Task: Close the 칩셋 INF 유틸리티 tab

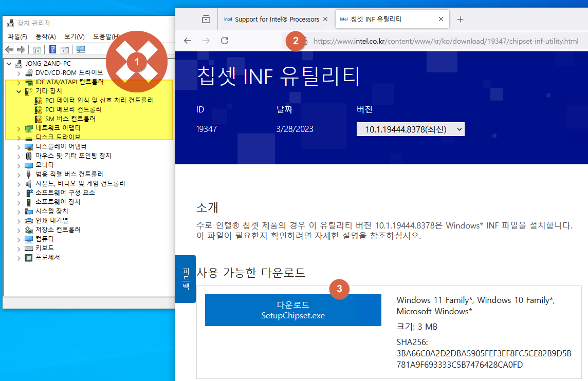Action: (x=441, y=19)
